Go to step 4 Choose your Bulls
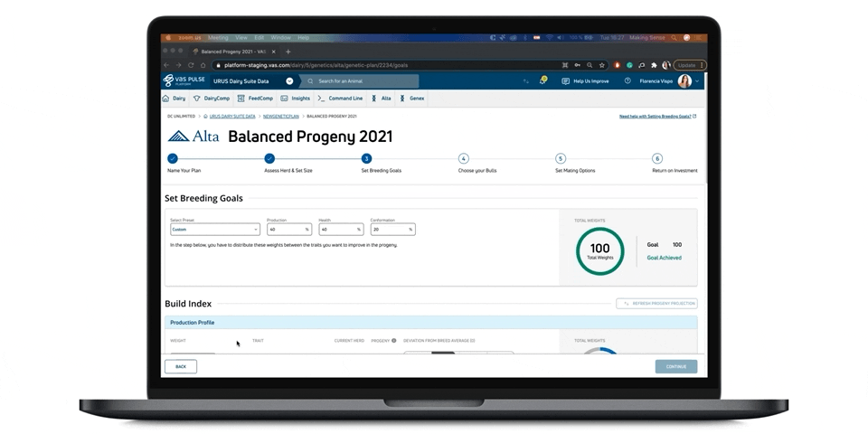This screenshot has width=868, height=434. tap(463, 159)
